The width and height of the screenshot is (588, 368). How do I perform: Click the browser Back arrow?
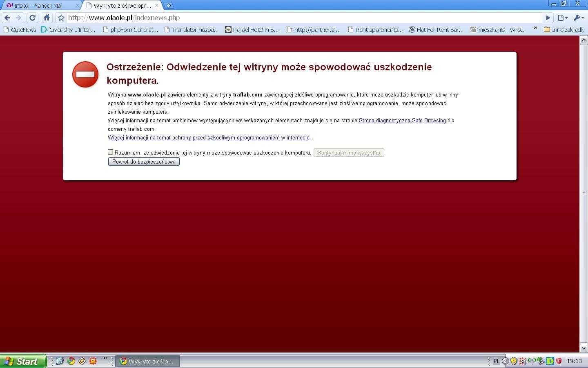7,18
